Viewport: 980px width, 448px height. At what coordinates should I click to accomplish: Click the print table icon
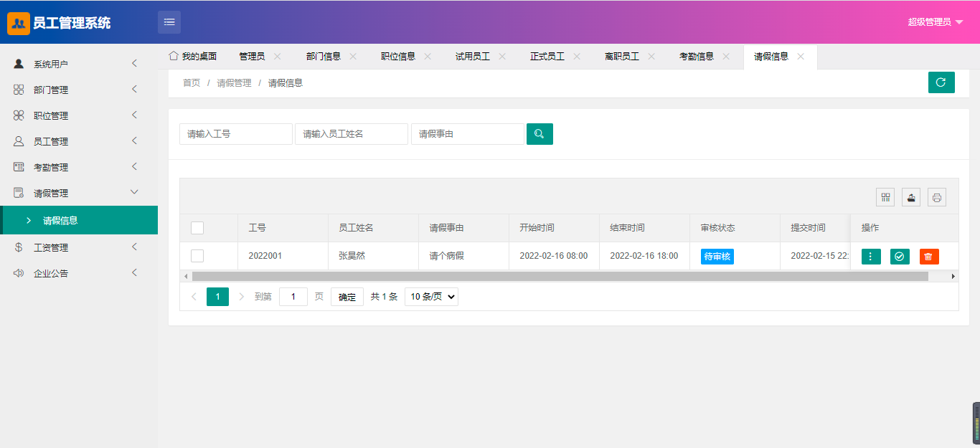click(936, 197)
